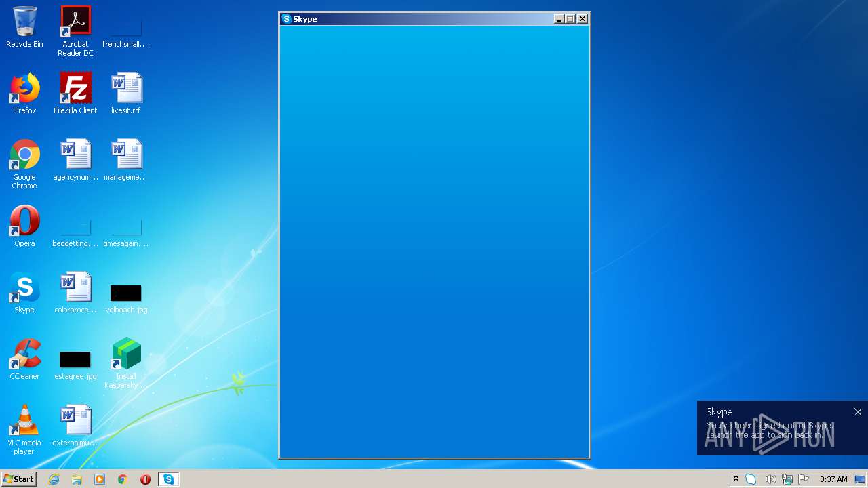Launch VLC media player shortcut
Viewport: 868px width, 488px height.
(x=24, y=430)
